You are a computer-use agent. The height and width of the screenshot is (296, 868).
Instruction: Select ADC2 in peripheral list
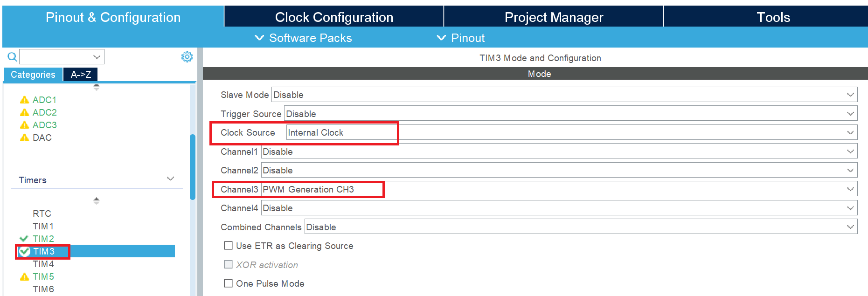pyautogui.click(x=44, y=112)
